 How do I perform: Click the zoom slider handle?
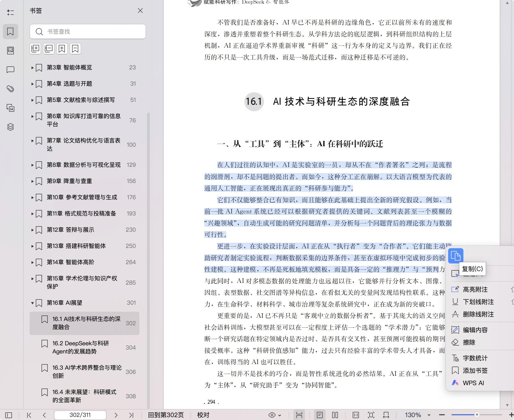coord(477,415)
